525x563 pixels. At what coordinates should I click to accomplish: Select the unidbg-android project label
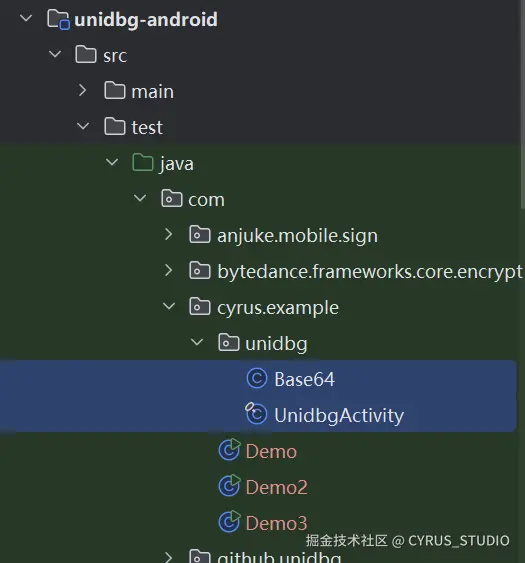(146, 20)
